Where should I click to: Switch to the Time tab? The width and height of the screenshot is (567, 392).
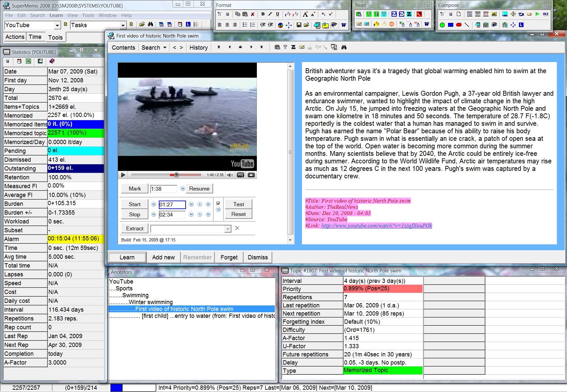[35, 37]
